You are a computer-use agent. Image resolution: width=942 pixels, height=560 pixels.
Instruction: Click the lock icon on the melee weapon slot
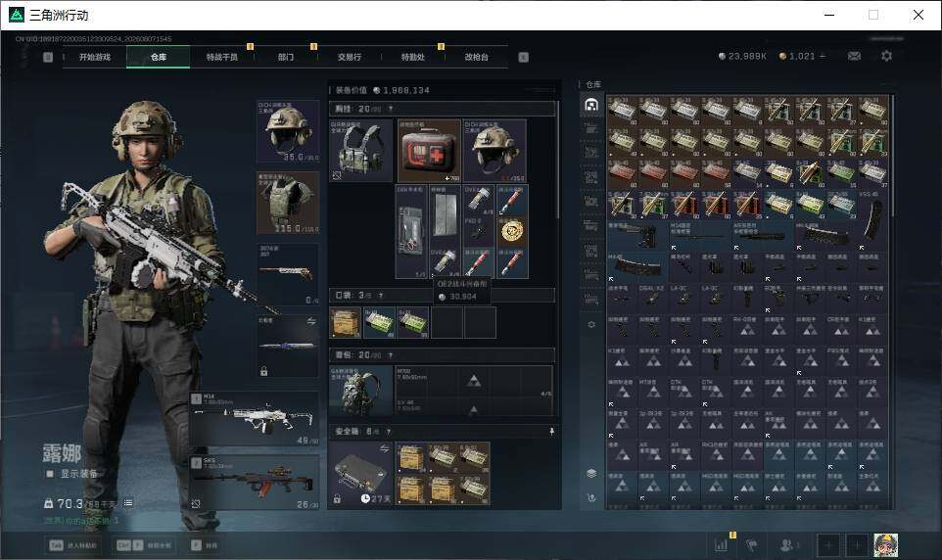[x=263, y=371]
